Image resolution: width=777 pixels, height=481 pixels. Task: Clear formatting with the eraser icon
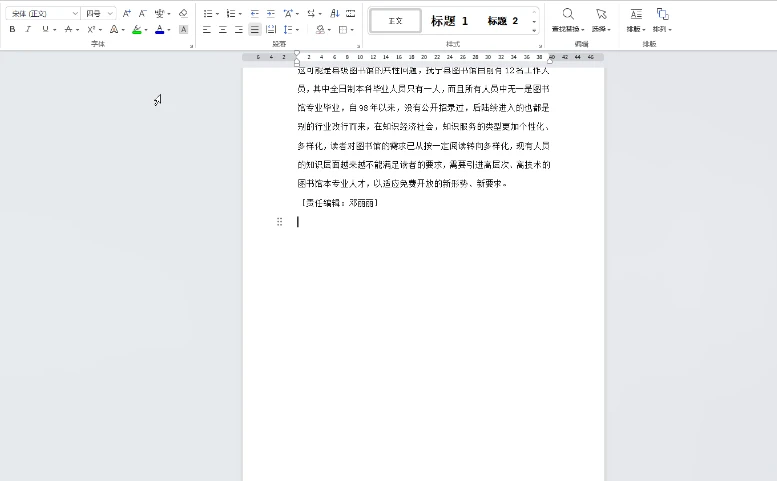click(x=183, y=13)
